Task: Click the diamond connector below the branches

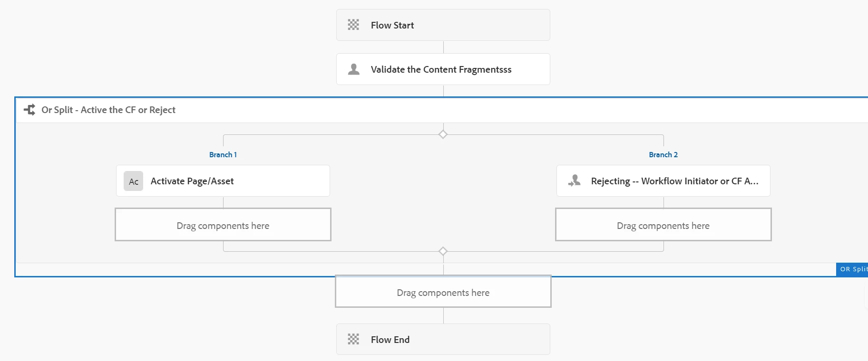Action: click(x=443, y=251)
